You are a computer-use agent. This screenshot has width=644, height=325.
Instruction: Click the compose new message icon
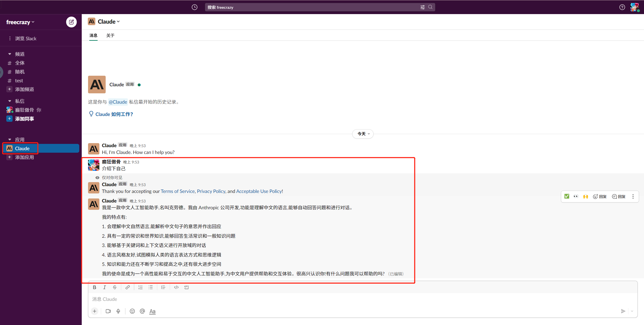[71, 22]
